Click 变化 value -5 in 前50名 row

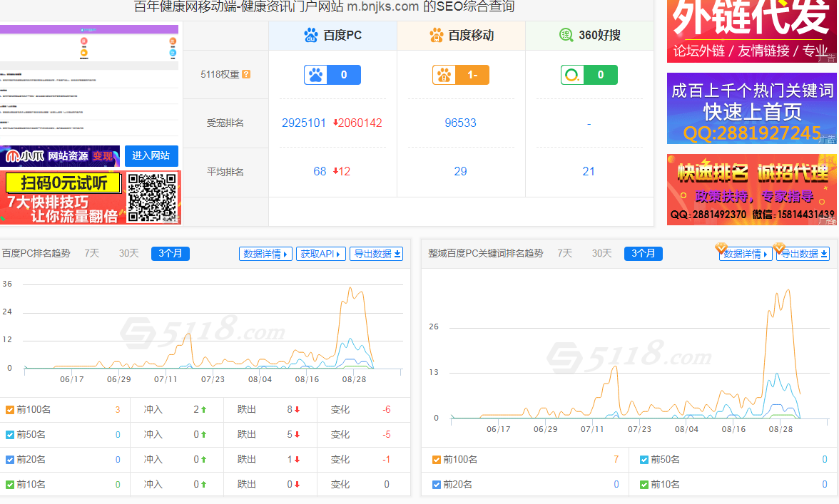387,435
